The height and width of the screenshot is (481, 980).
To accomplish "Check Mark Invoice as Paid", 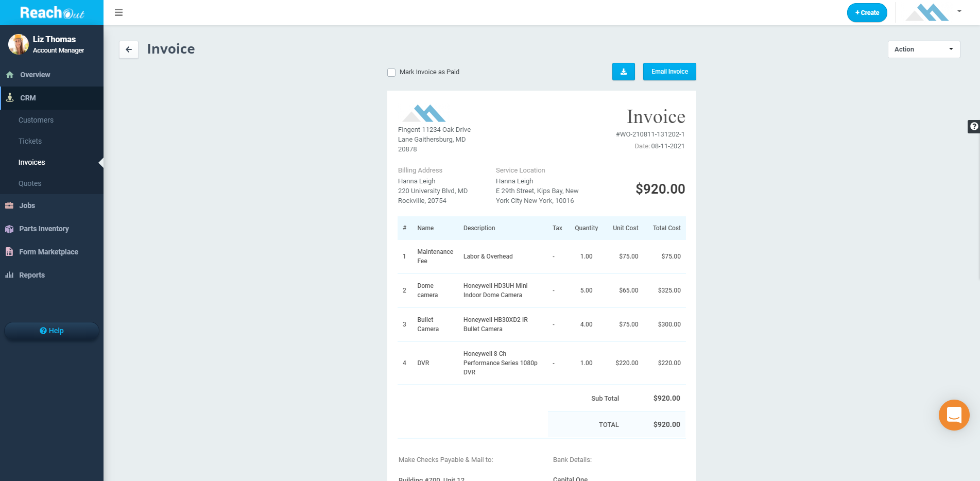I will click(x=391, y=73).
